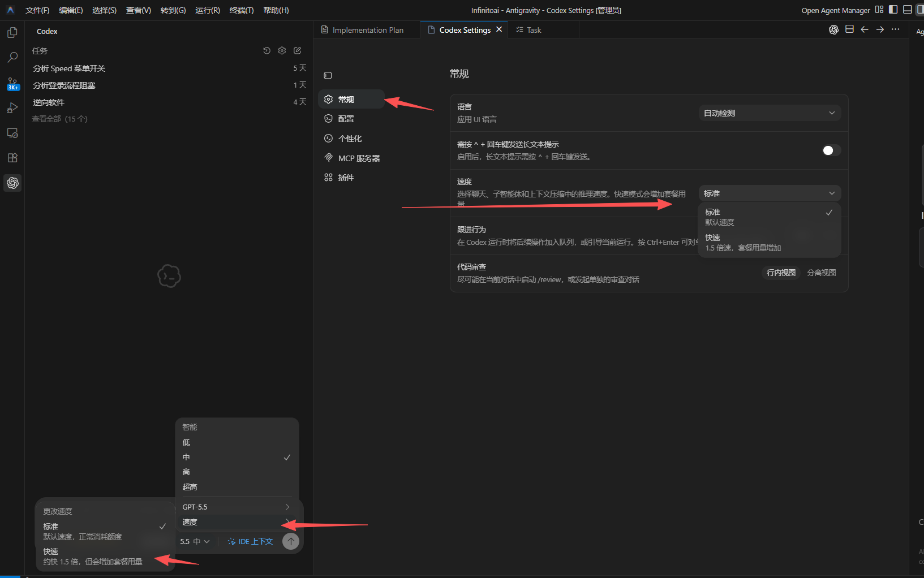Open the 终端(T) menu

tap(242, 10)
